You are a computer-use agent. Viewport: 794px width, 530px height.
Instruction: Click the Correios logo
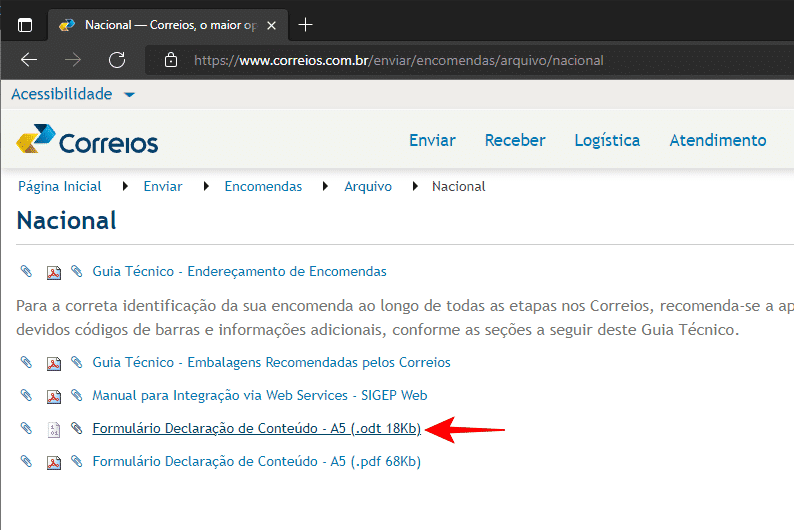87,139
